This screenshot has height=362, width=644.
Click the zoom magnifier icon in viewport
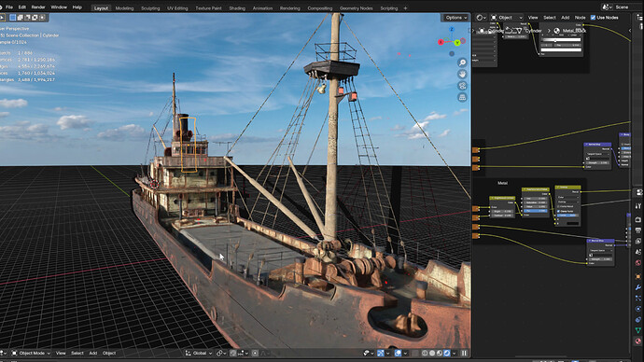click(462, 63)
